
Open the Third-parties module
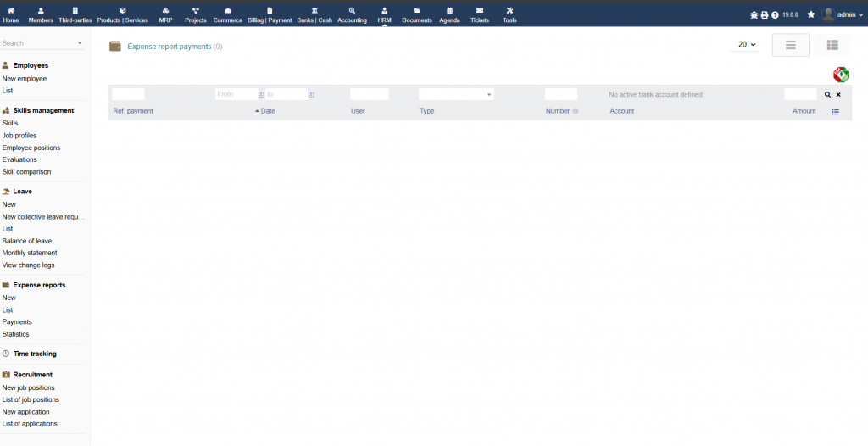pyautogui.click(x=75, y=15)
